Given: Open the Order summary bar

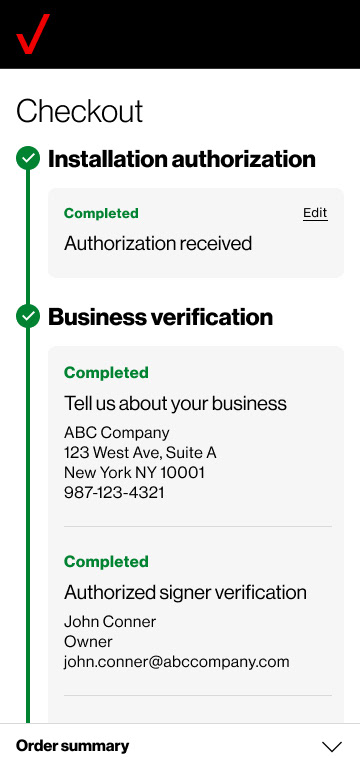Looking at the screenshot, I should (x=180, y=745).
